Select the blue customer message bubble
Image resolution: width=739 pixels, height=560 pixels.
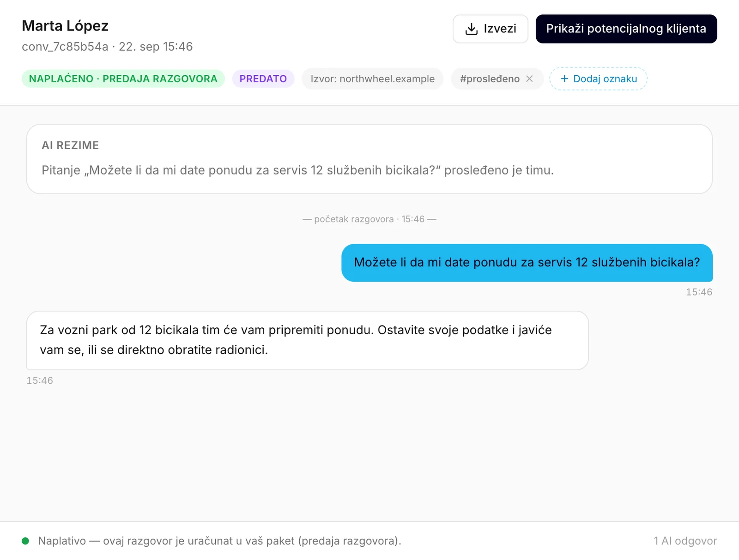pos(527,263)
